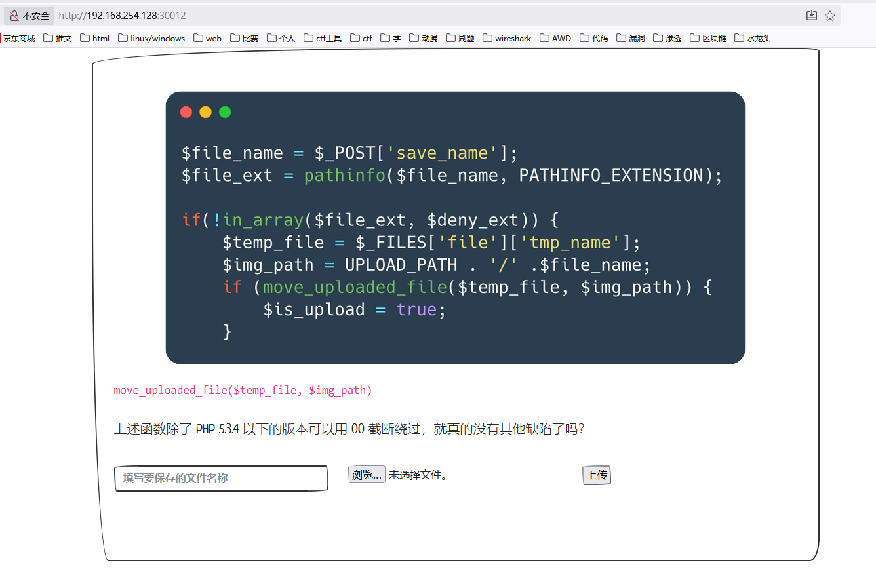Click the 浏览... file browse button
876x588 pixels.
[x=367, y=475]
